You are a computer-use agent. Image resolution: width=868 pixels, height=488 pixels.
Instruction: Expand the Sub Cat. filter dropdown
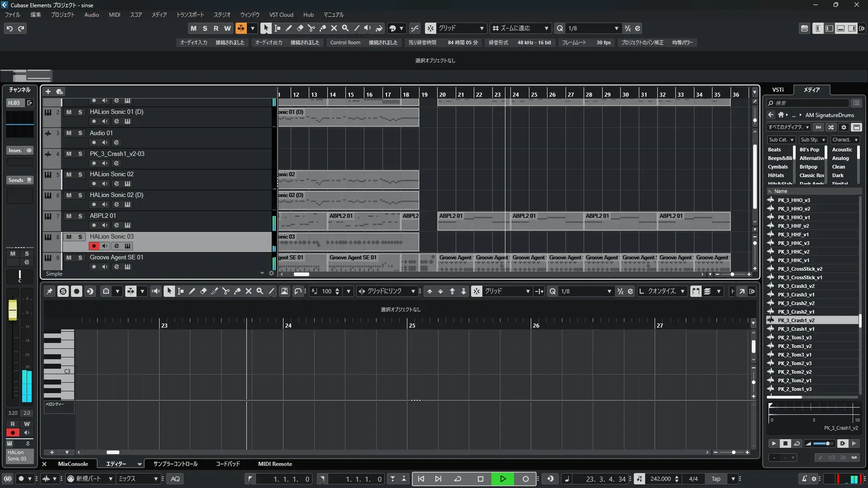pyautogui.click(x=781, y=140)
